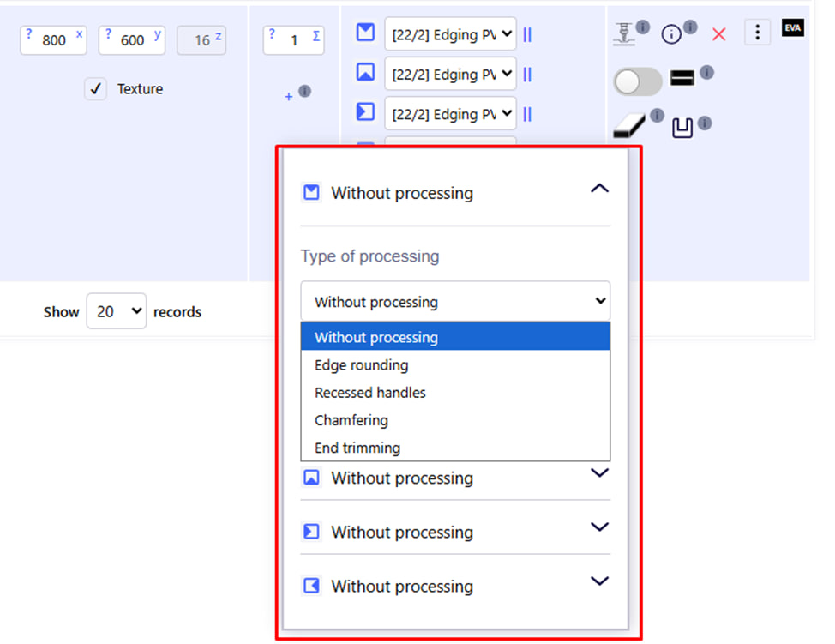Open the three-dot more options menu

click(757, 33)
